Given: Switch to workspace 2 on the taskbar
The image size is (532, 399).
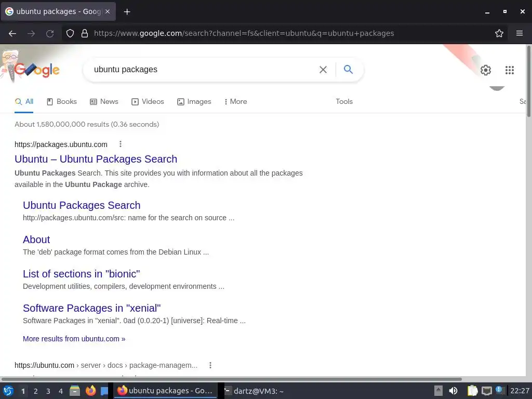Looking at the screenshot, I should 36,391.
